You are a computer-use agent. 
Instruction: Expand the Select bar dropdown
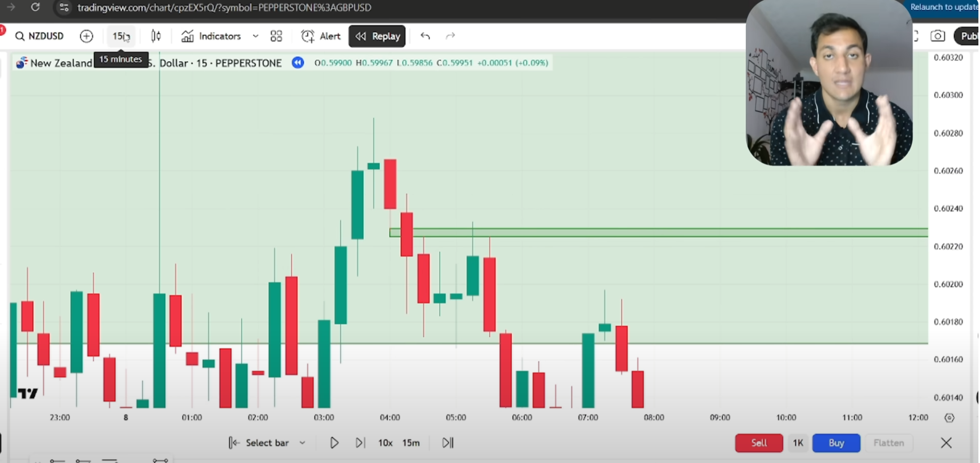tap(302, 443)
